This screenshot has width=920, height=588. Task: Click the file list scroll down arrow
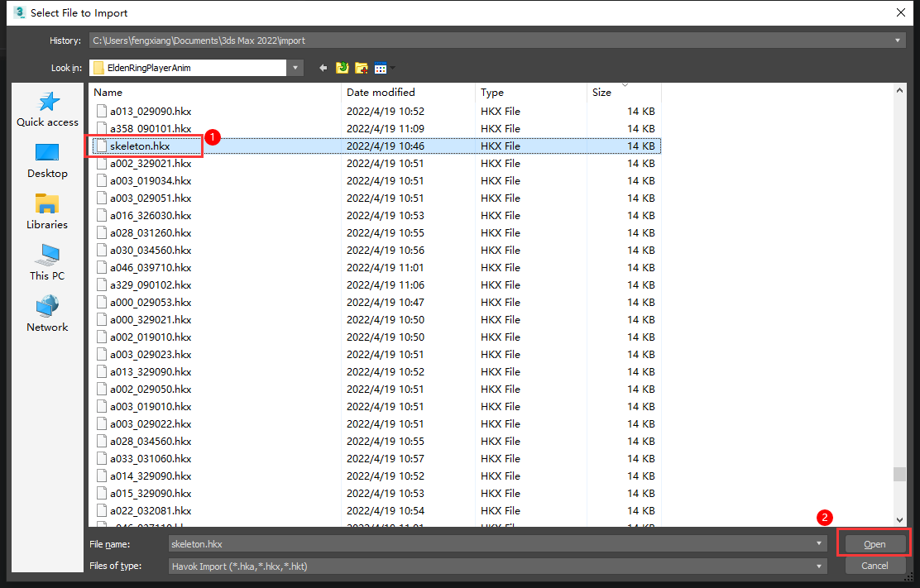point(900,520)
